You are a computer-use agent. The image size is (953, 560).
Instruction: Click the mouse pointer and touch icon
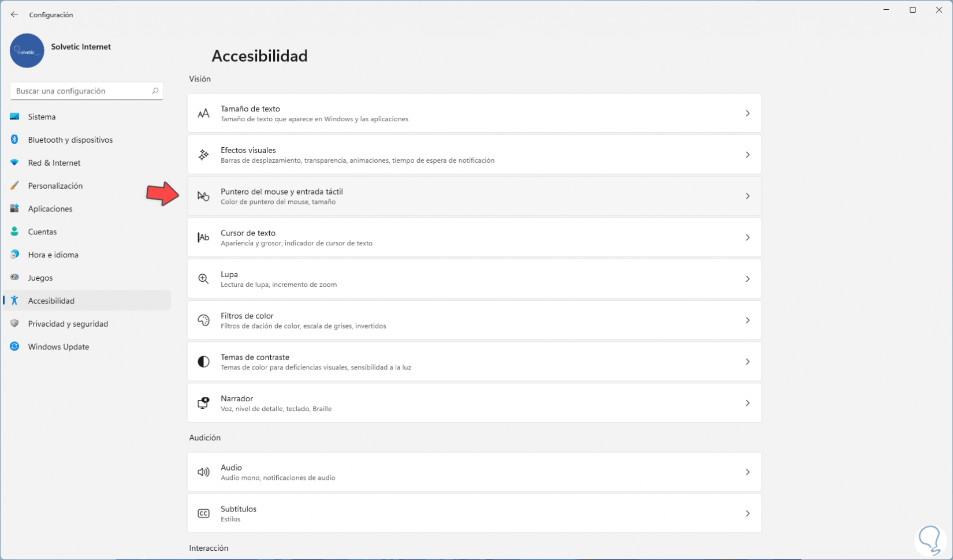(203, 196)
